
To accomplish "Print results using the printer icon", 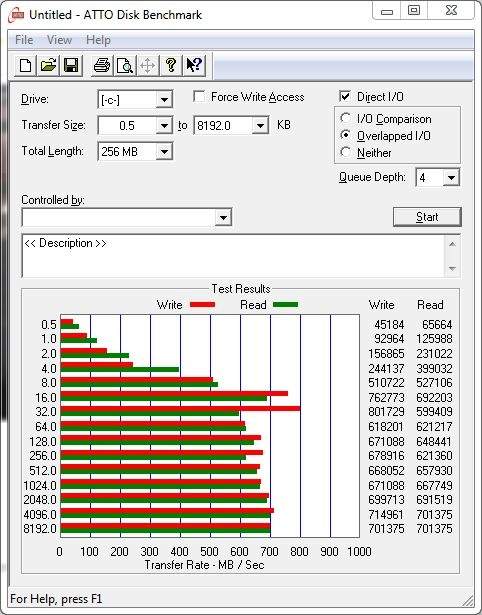I will (102, 65).
